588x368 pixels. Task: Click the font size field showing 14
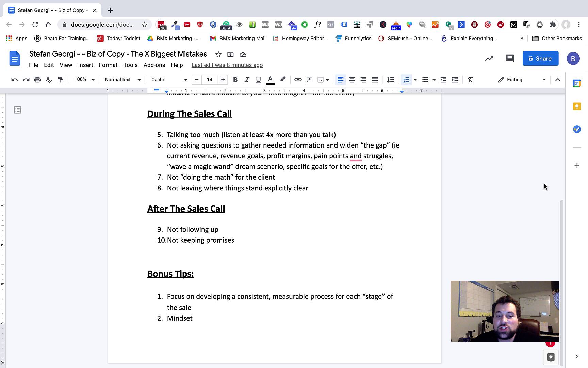coord(210,80)
